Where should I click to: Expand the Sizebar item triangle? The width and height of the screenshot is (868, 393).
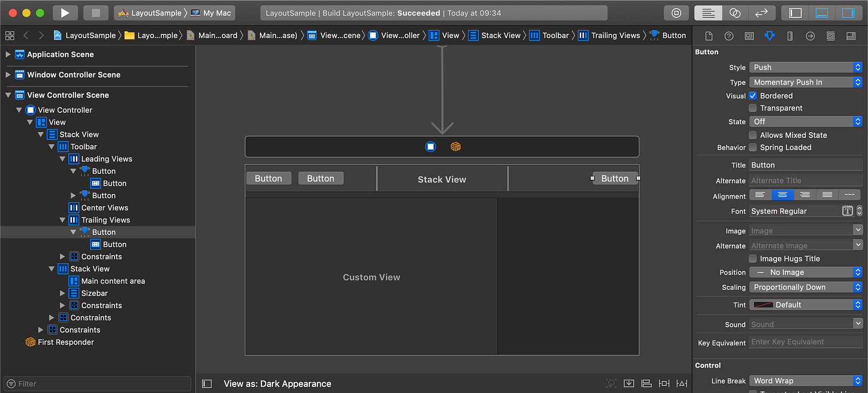tap(62, 293)
